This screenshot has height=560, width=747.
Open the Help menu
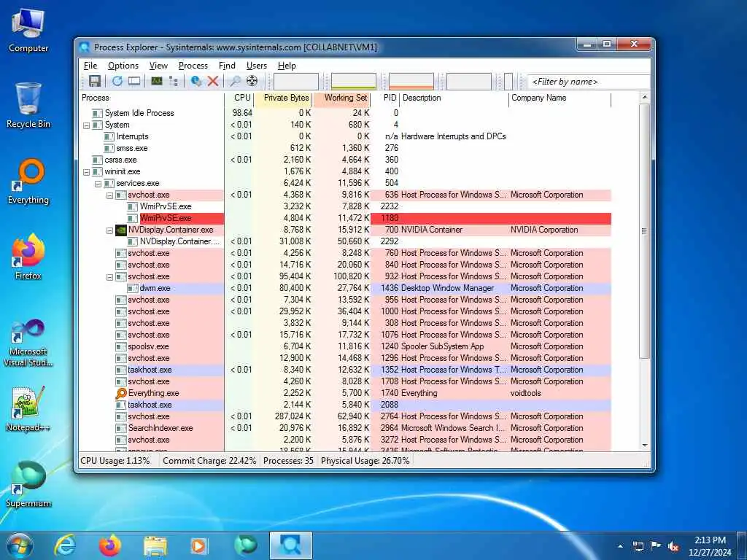point(287,66)
